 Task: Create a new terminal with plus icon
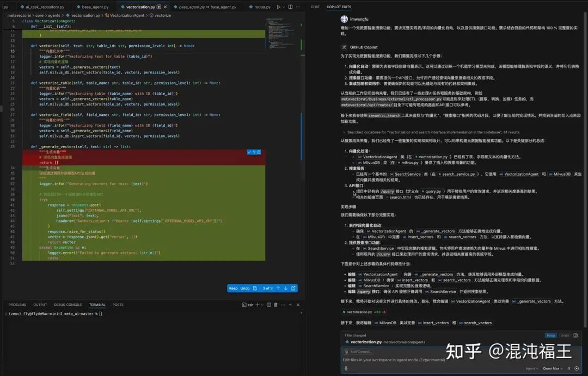point(257,305)
